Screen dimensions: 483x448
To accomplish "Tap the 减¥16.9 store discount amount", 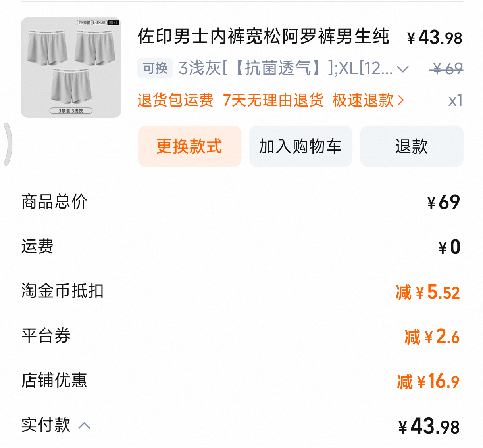I will click(x=428, y=382).
